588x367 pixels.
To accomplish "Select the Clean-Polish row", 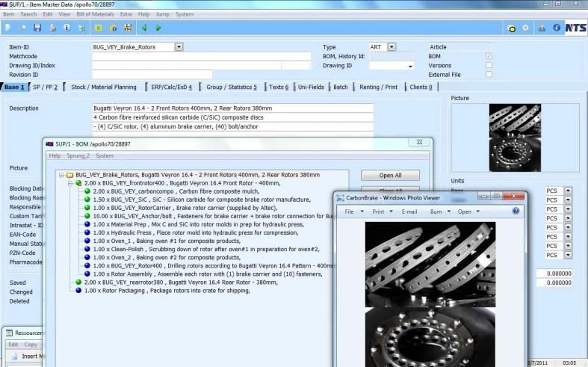I will pyautogui.click(x=206, y=249).
